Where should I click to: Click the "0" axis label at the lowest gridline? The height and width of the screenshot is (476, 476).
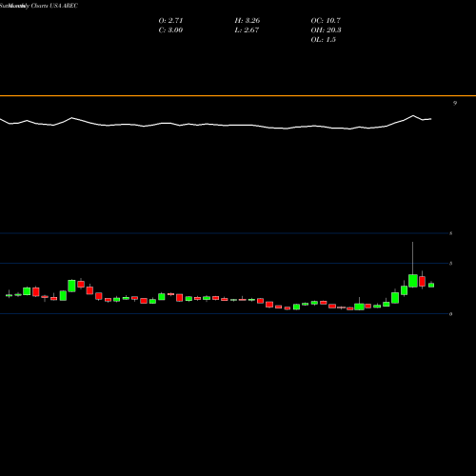pyautogui.click(x=450, y=314)
